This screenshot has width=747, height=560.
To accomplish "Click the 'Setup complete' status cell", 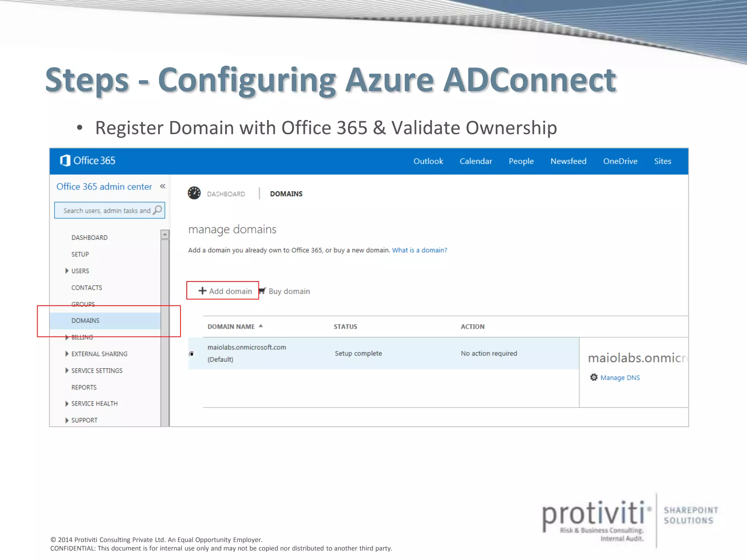I will [358, 353].
